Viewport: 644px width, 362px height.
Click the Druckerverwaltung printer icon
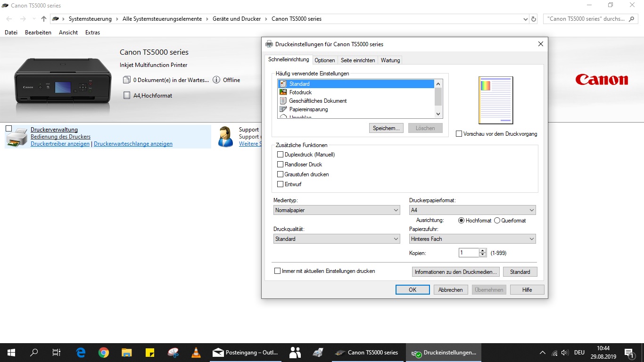[x=17, y=137]
